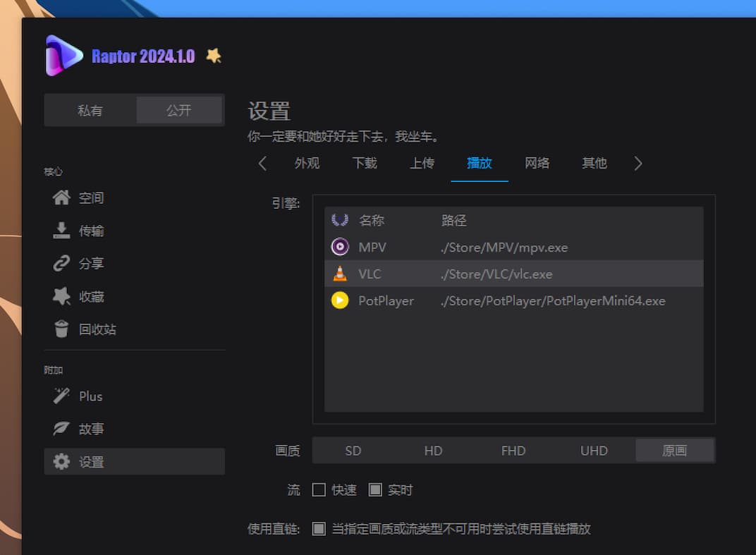Toggle the 快速 stream checkbox

click(319, 490)
